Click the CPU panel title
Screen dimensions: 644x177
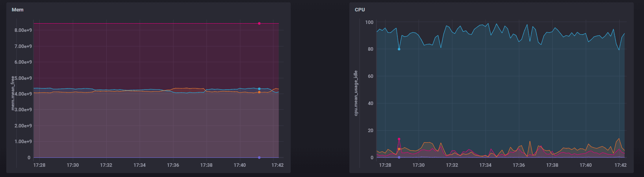click(360, 10)
